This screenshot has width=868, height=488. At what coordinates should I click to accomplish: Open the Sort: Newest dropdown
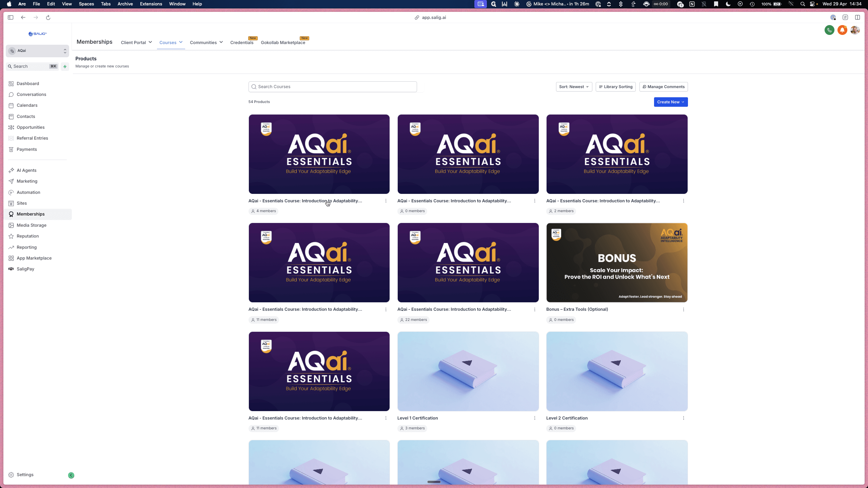pyautogui.click(x=574, y=87)
